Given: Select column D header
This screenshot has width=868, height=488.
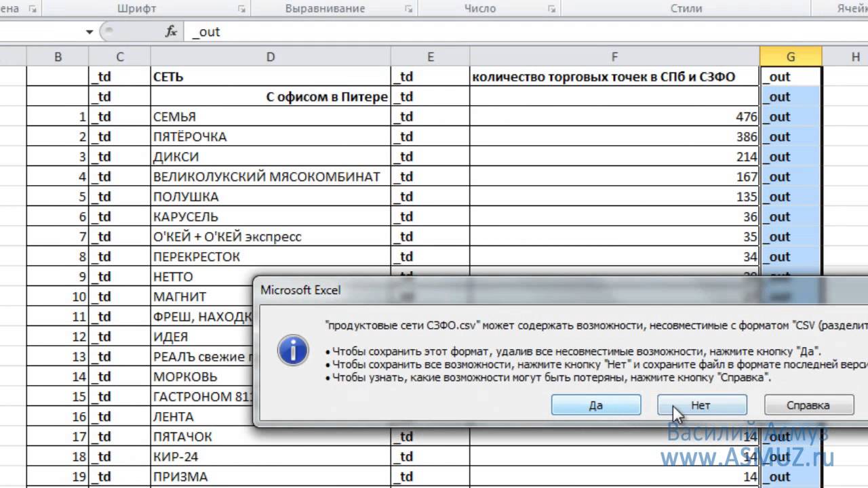Looking at the screenshot, I should click(271, 57).
